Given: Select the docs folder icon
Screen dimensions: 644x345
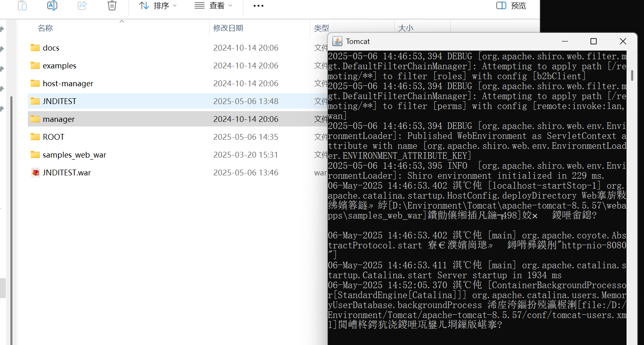Looking at the screenshot, I should 35,48.
